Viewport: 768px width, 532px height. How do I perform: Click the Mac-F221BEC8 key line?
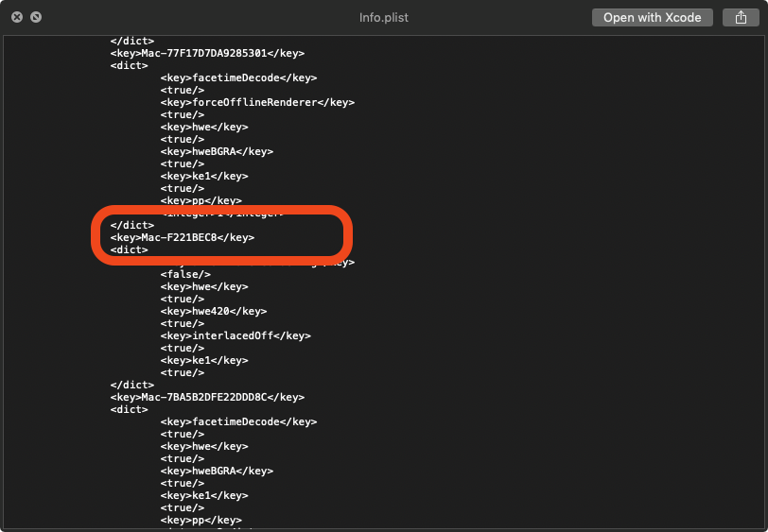point(182,237)
